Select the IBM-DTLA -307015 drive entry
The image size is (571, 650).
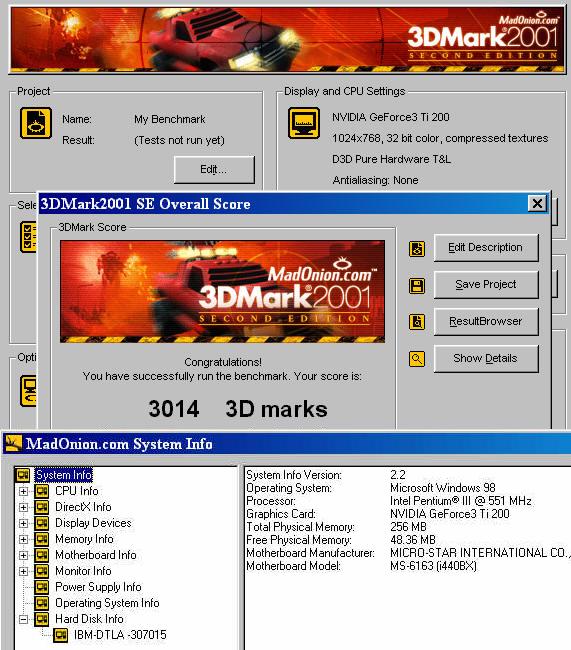[x=120, y=635]
